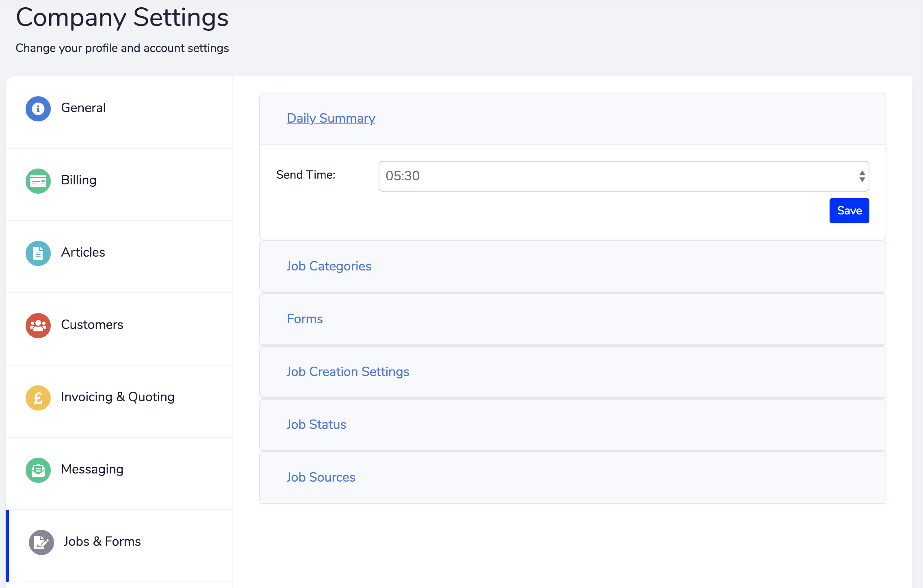This screenshot has height=588, width=923.
Task: Select the Jobs & Forms tab
Action: click(x=119, y=546)
